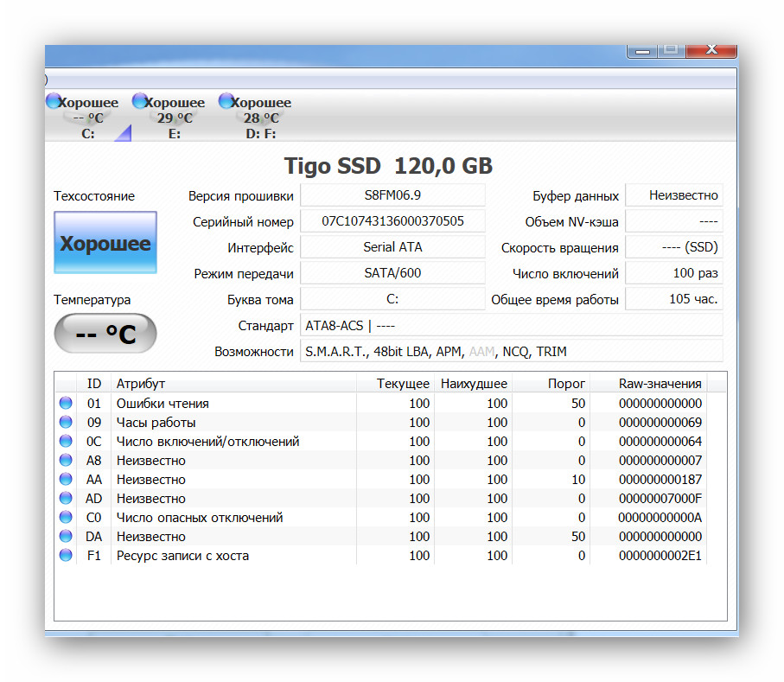
Task: Click the Температура label
Action: pyautogui.click(x=92, y=299)
